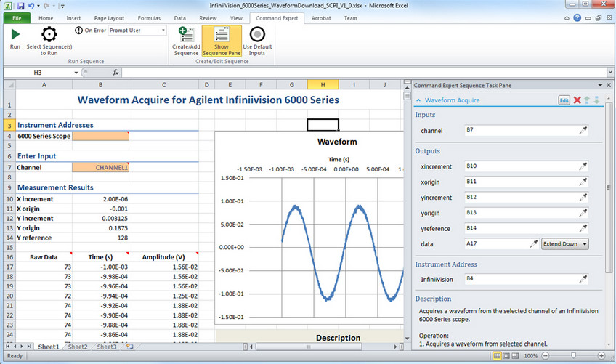Viewport: 616px width, 364px height.
Task: Click the cell picker icon beside yreference
Action: 583,228
